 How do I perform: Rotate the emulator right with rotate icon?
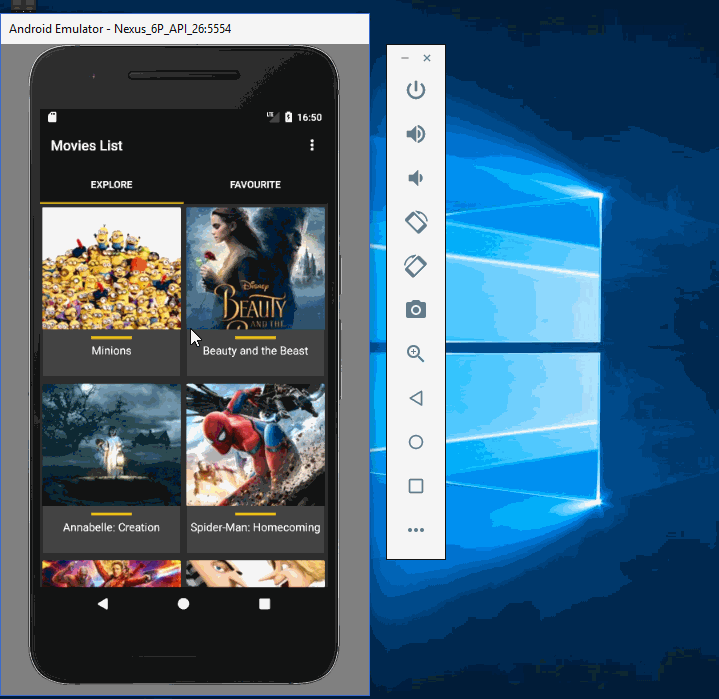(x=416, y=266)
